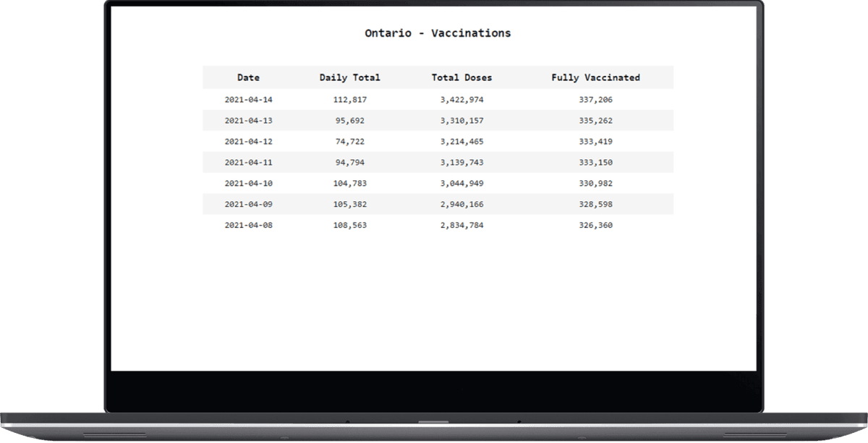Click the total doses value 3,422,974
Viewport: 868px width, 443px height.
point(463,99)
